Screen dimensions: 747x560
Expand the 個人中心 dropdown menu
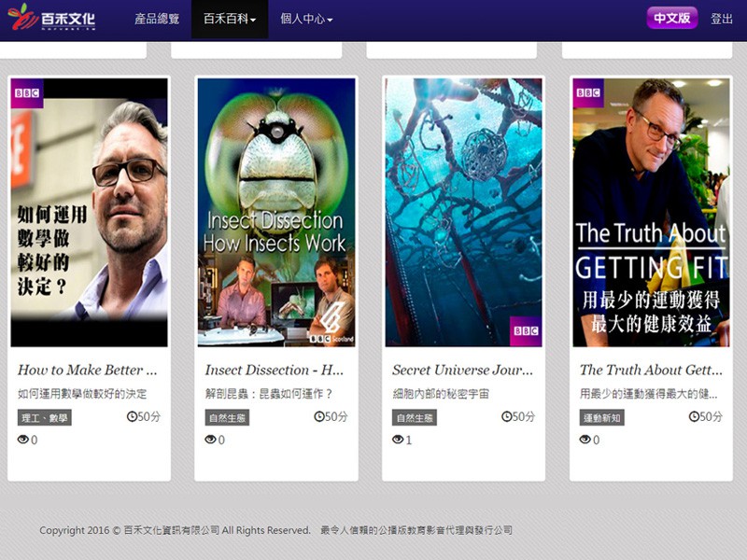point(306,19)
